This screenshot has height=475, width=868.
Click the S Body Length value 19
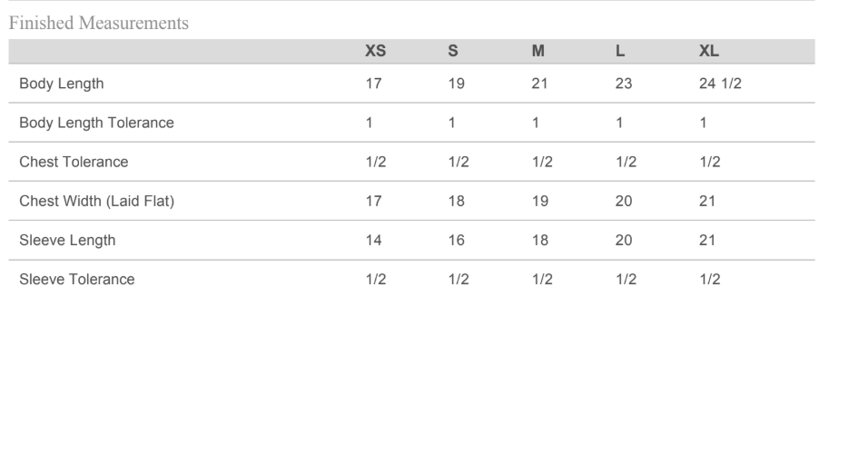coord(456,84)
